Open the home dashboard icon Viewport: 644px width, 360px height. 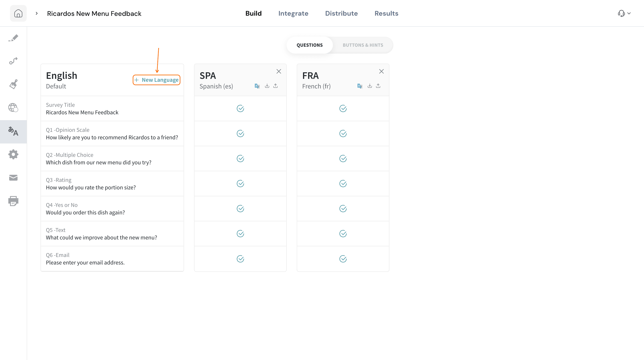[18, 13]
